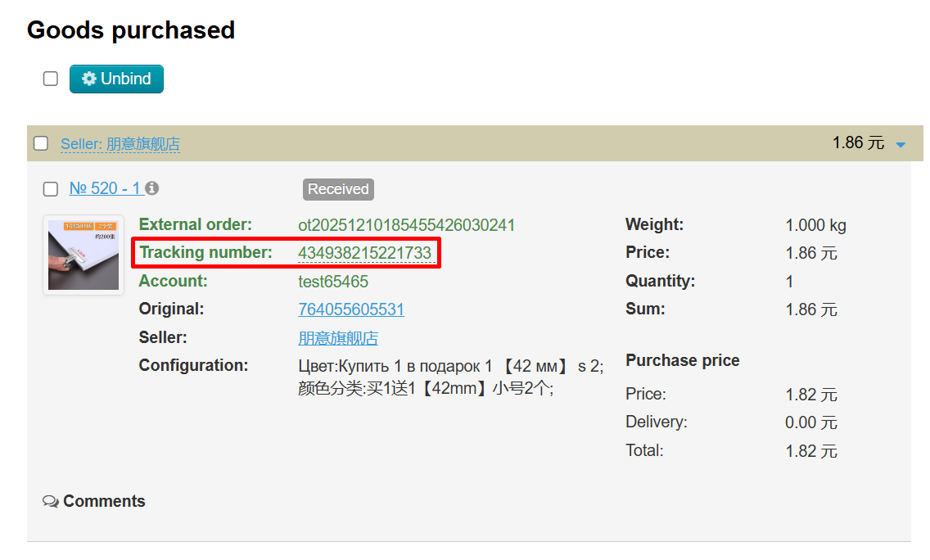Viewport: 930px width, 560px height.
Task: Click the external order number text
Action: pos(407,225)
